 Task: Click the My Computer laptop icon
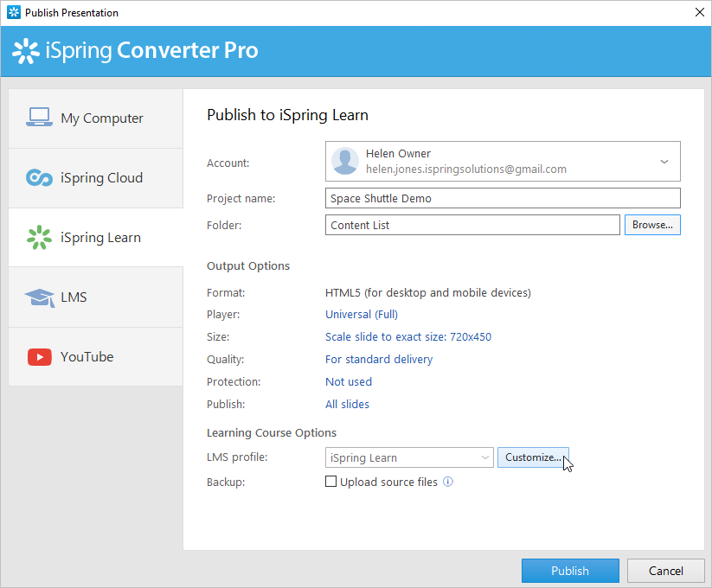pos(39,118)
